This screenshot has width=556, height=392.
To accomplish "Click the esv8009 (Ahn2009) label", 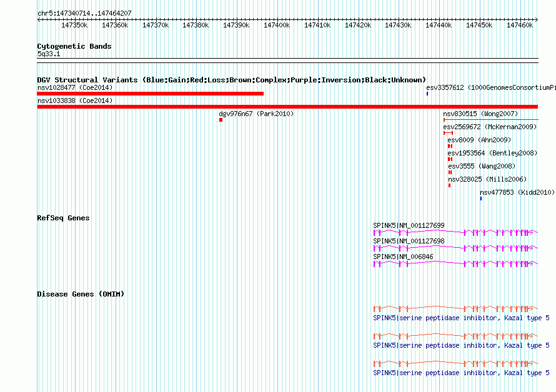I will (x=479, y=140).
